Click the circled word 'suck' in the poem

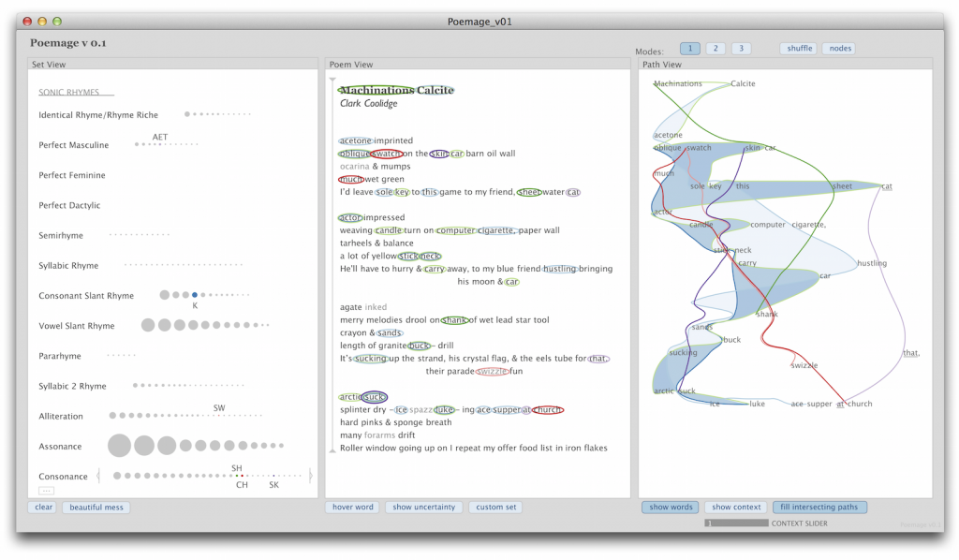[x=375, y=397]
